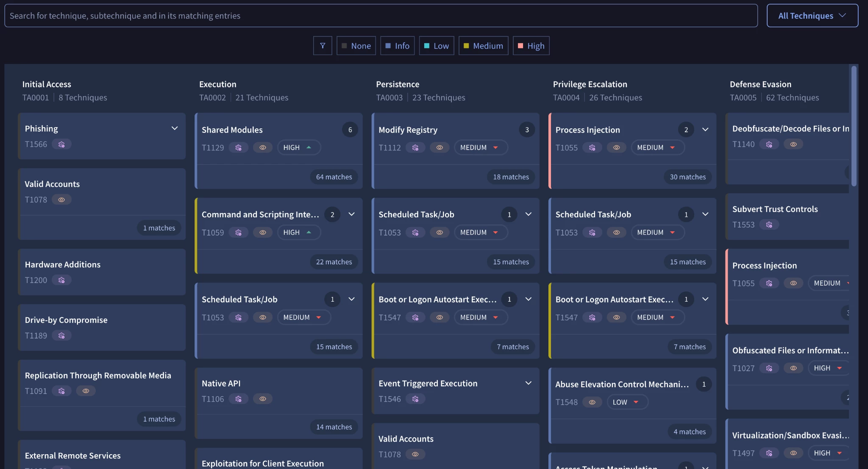The image size is (868, 469).
Task: Click the gear badge on Native API T1106
Action: pyautogui.click(x=239, y=399)
